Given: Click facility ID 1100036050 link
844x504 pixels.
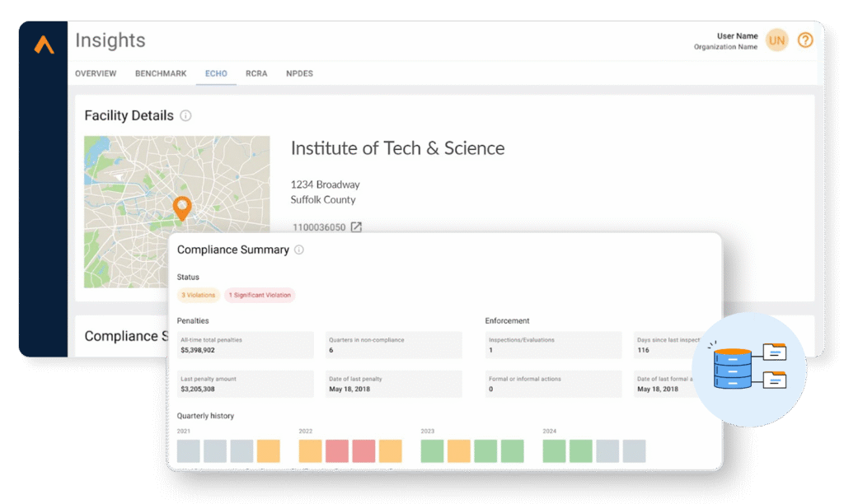Looking at the screenshot, I should pyautogui.click(x=319, y=227).
